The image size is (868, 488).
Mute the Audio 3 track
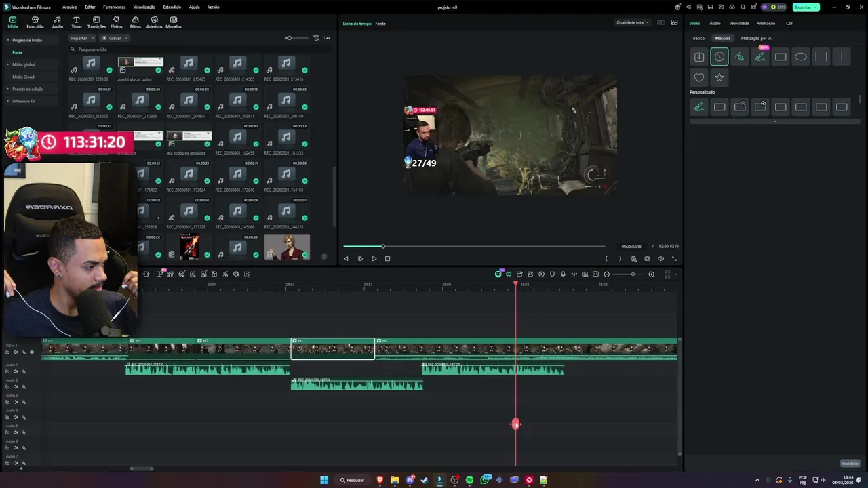(x=16, y=402)
